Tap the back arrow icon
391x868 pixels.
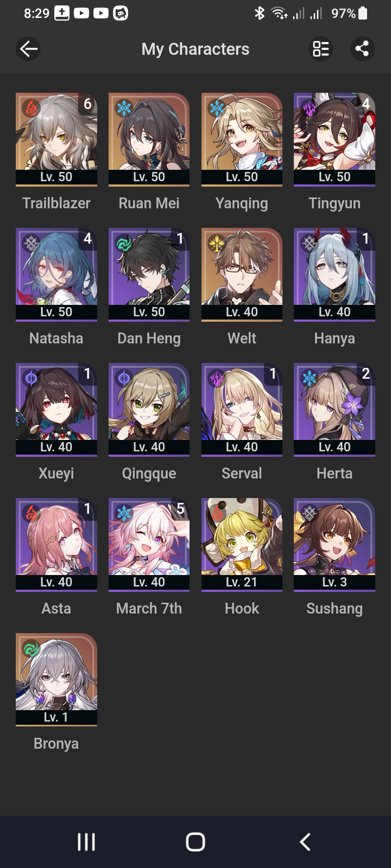click(x=28, y=49)
